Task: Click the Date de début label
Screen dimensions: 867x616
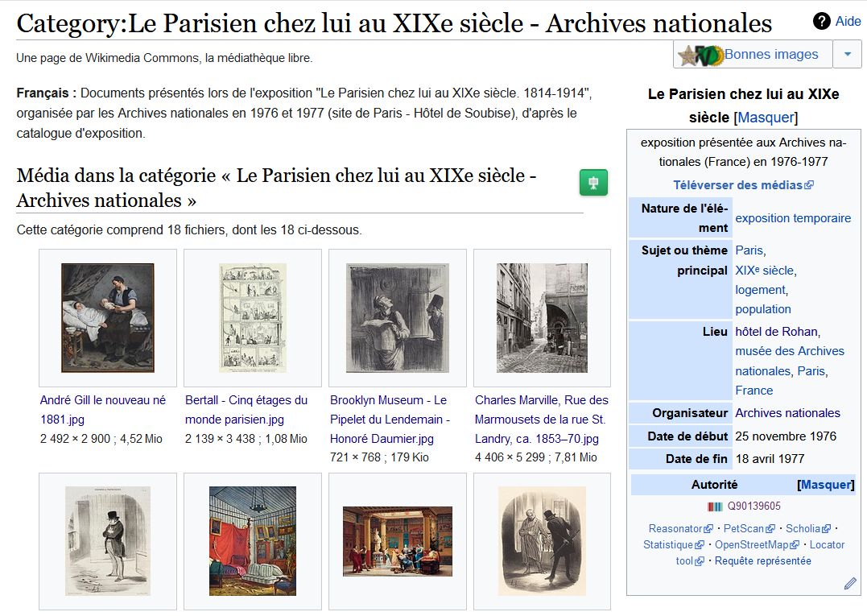Action: pyautogui.click(x=687, y=436)
